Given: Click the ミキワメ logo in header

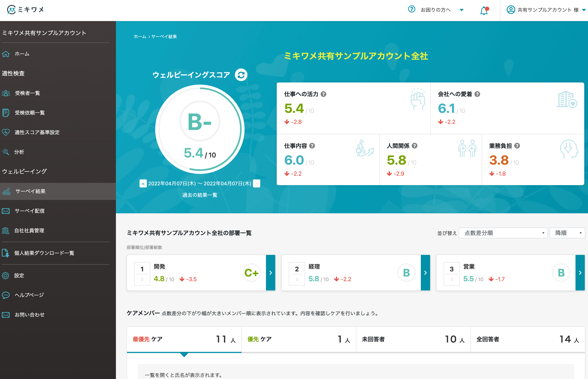Looking at the screenshot, I should coord(25,10).
